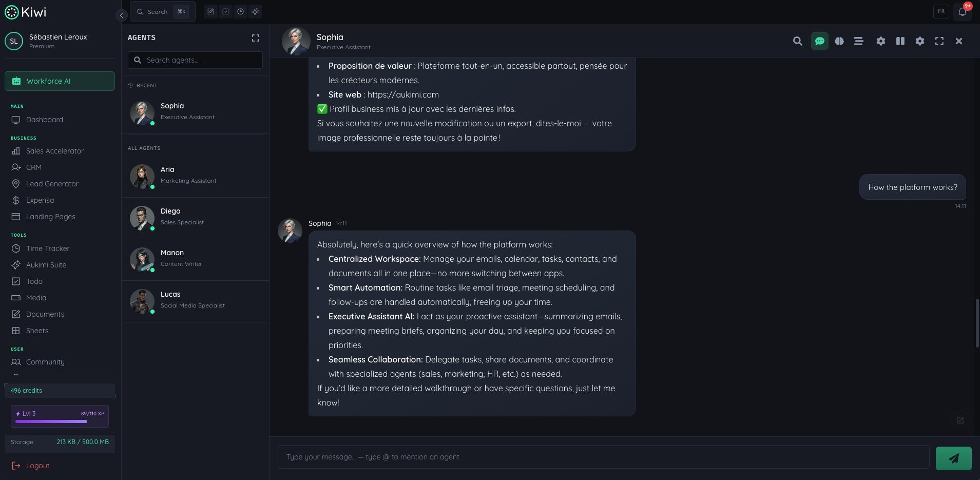Screen dimensions: 980x480
Task: Switch language with the FR toggle
Action: [941, 11]
